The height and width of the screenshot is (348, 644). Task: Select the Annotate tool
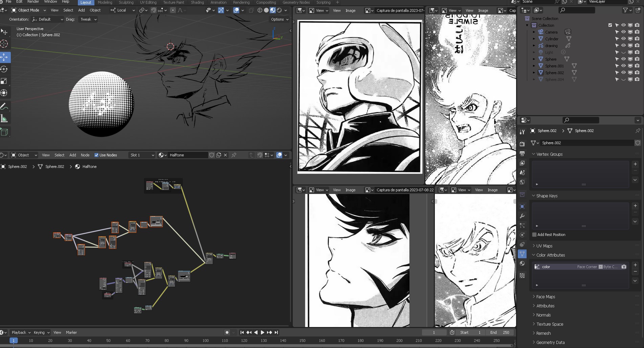pos(4,107)
